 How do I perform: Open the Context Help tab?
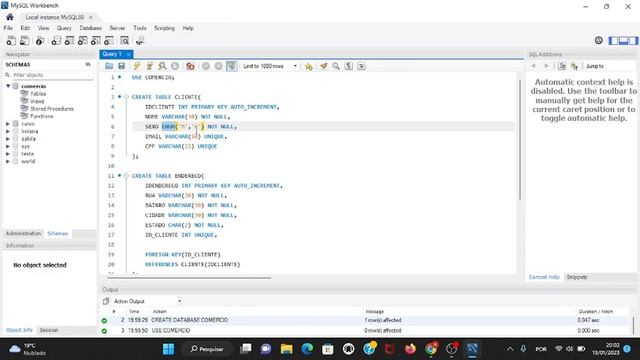click(x=544, y=277)
